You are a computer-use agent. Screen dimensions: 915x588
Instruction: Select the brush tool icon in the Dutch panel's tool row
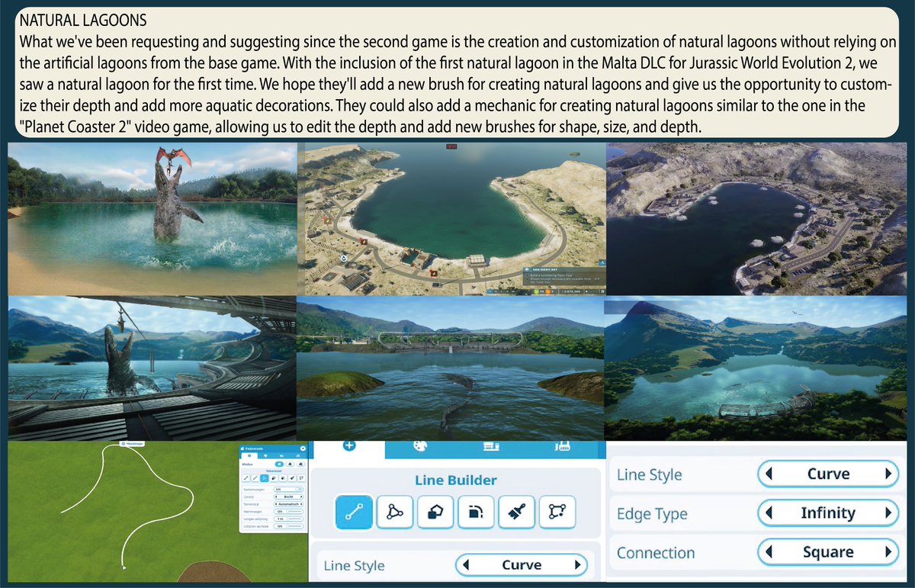pyautogui.click(x=292, y=478)
